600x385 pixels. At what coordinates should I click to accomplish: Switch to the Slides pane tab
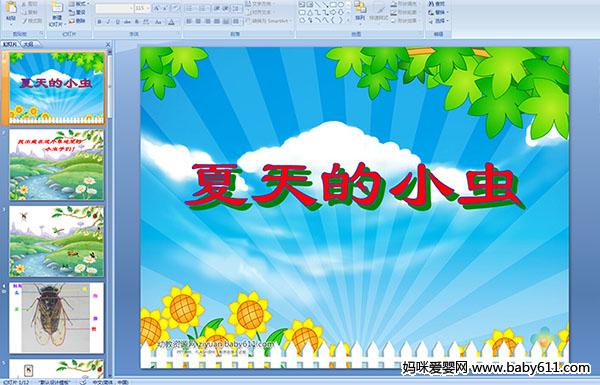pyautogui.click(x=10, y=44)
